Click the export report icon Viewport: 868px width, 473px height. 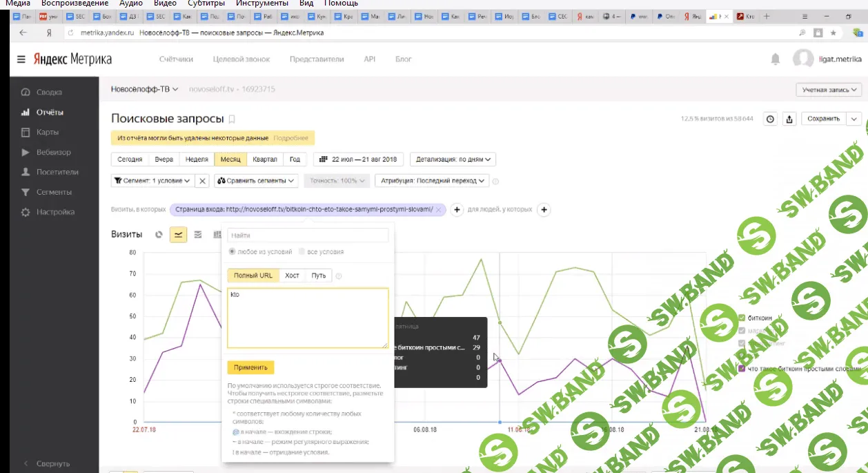tap(790, 119)
